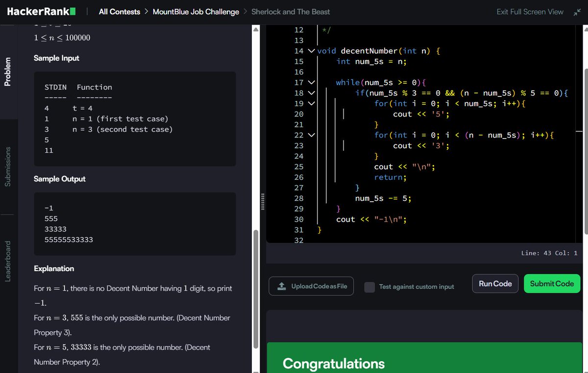
Task: Click cout << '3'; code line
Action: coord(421,145)
